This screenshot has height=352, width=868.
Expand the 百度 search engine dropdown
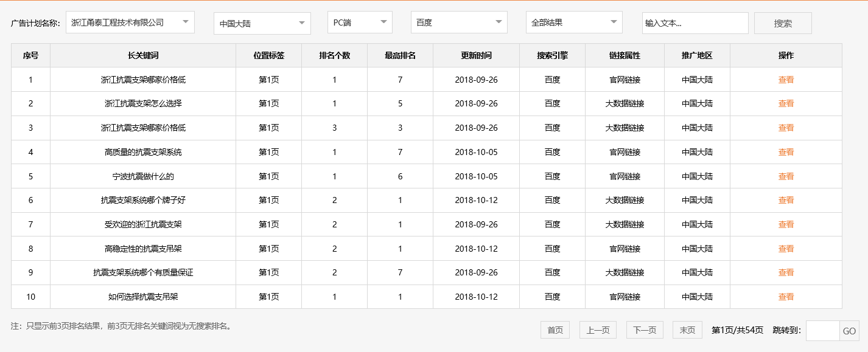459,22
